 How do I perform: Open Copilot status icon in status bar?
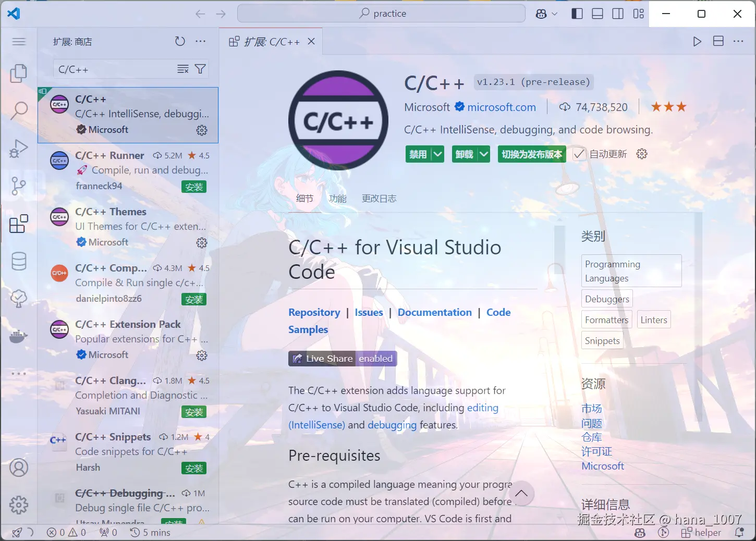[x=640, y=532]
